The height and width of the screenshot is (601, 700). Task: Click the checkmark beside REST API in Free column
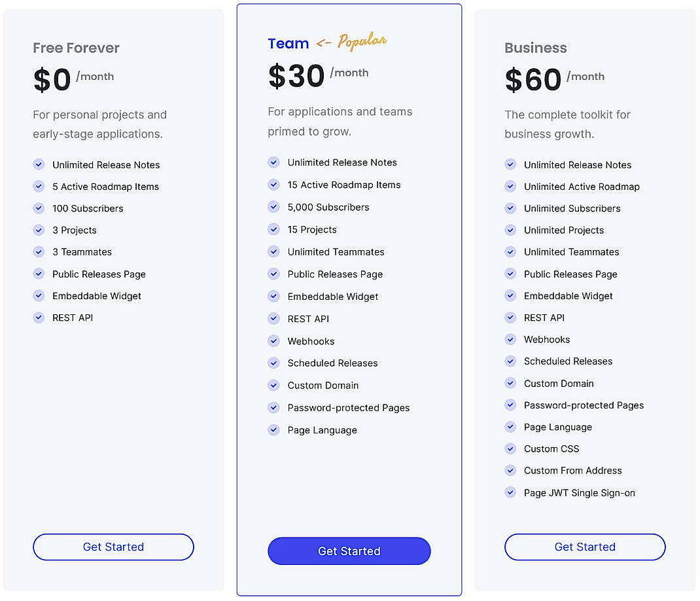point(39,318)
